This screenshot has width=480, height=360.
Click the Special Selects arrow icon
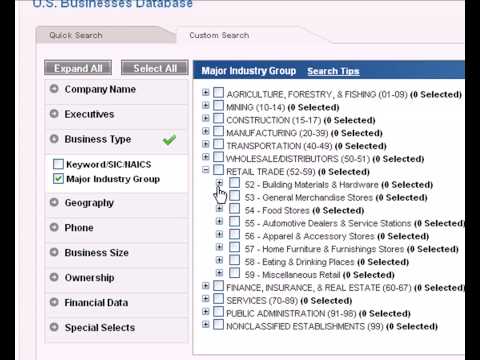tap(54, 327)
